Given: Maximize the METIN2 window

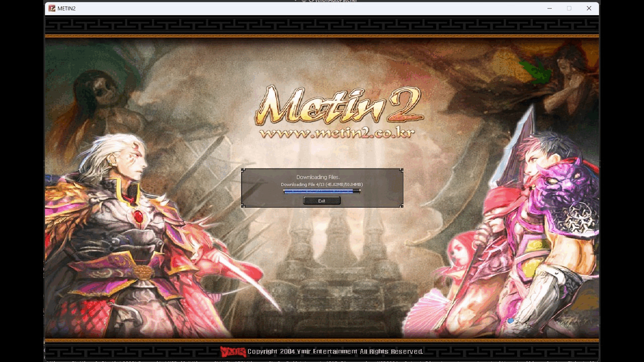Looking at the screenshot, I should (x=569, y=8).
